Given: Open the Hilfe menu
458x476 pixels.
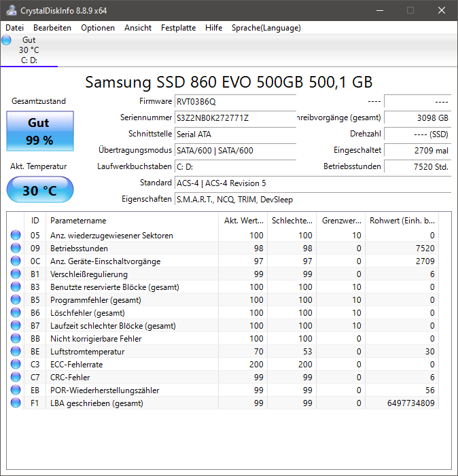Looking at the screenshot, I should [213, 28].
